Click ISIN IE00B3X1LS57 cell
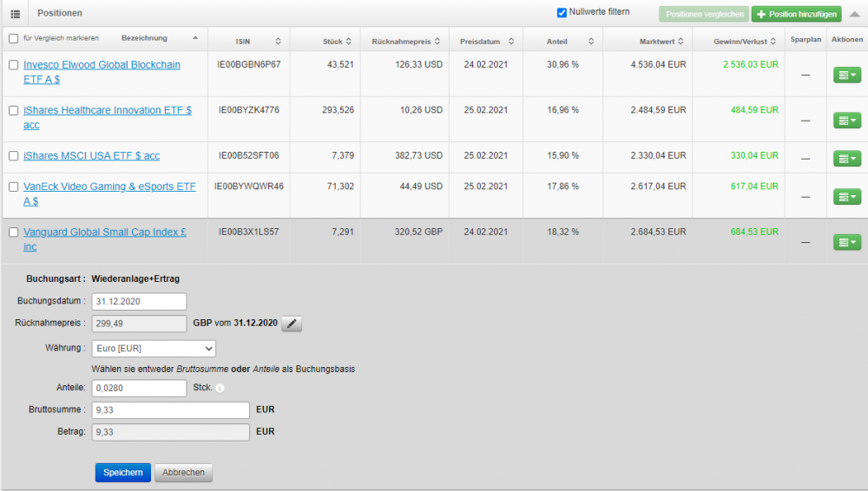The width and height of the screenshot is (868, 491). tap(249, 232)
